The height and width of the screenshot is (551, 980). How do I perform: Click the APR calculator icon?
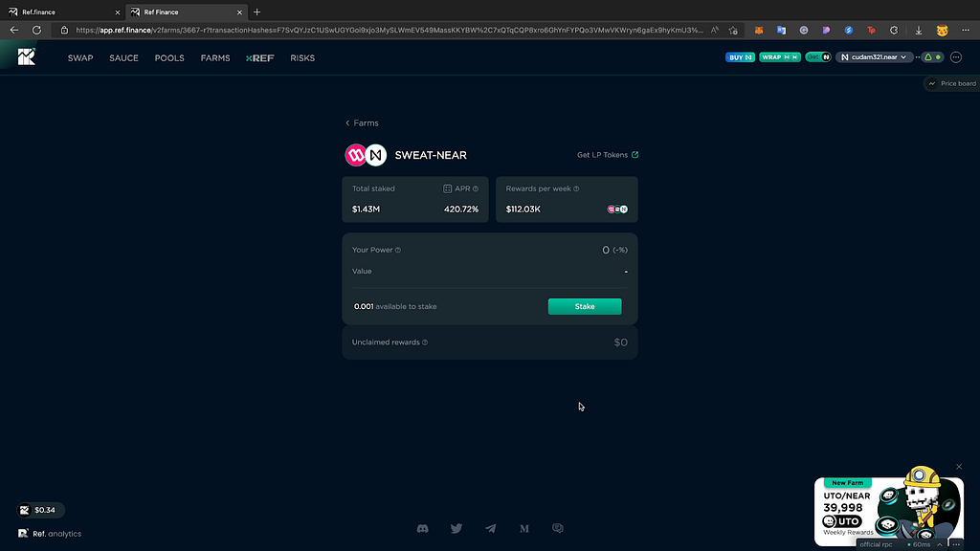tap(448, 188)
